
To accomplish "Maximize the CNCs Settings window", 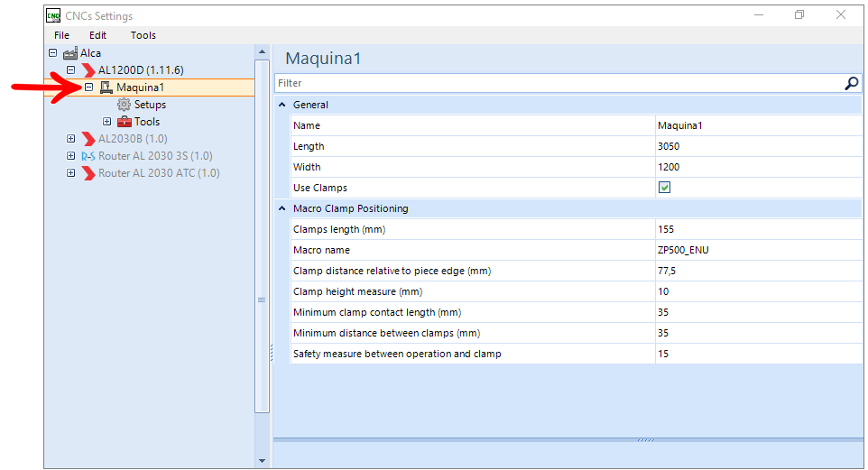I will point(799,15).
